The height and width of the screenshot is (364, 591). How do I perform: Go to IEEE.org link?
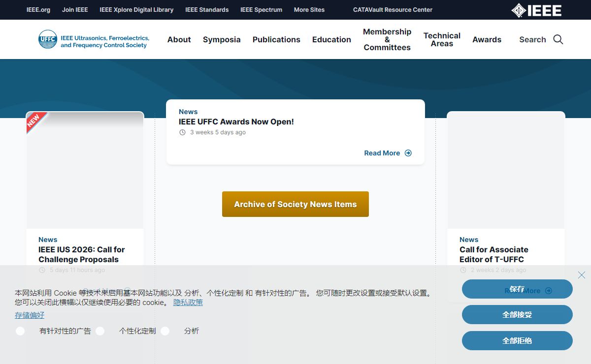38,10
